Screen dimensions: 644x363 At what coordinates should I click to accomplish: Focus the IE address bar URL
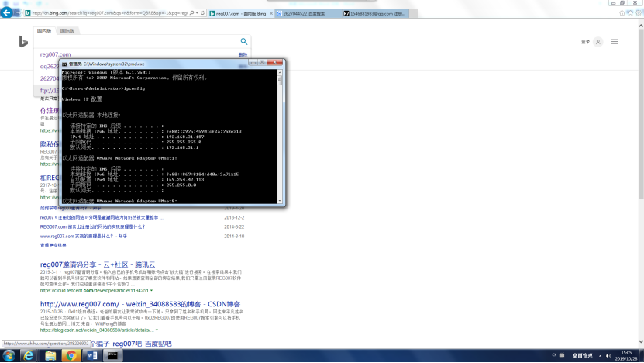(110, 13)
